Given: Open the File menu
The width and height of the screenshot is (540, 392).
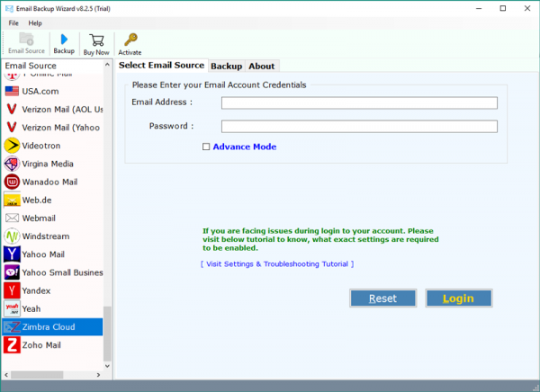Looking at the screenshot, I should 13,23.
